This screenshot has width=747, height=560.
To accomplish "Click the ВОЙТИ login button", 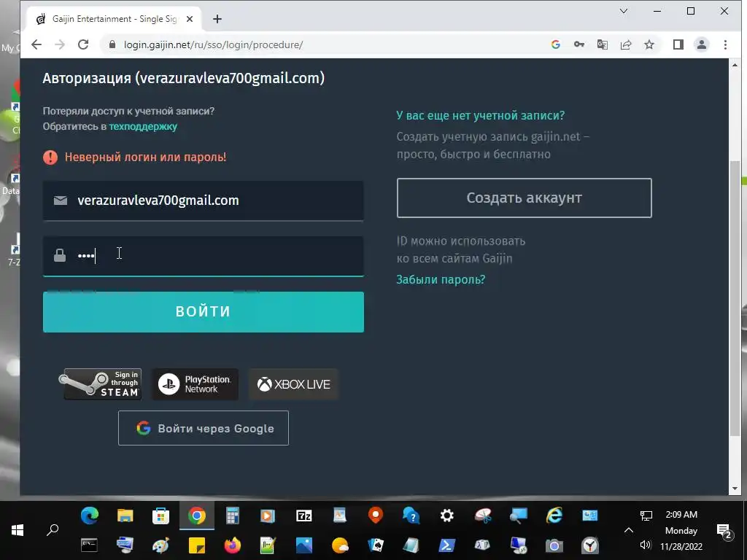I will click(204, 312).
